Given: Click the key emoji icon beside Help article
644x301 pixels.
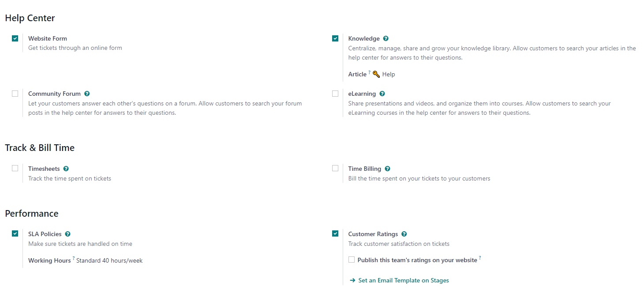Looking at the screenshot, I should tap(376, 74).
